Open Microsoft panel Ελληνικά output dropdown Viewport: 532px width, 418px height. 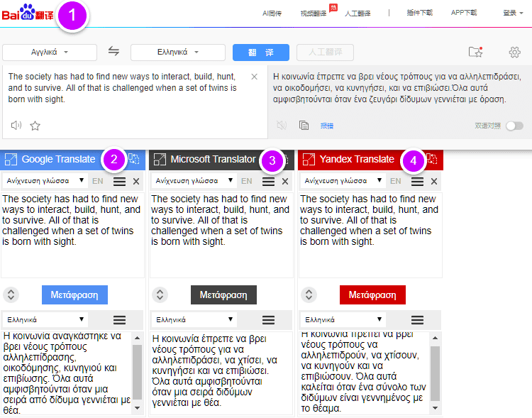[194, 319]
